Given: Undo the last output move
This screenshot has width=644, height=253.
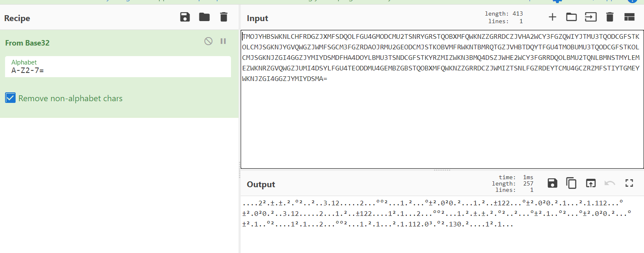Looking at the screenshot, I should point(609,183).
